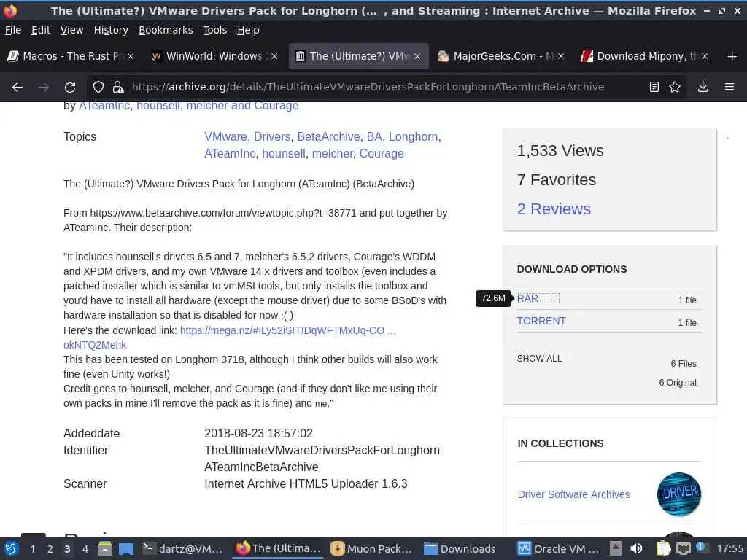
Task: Open the file manager launcher in taskbar
Action: 104,548
